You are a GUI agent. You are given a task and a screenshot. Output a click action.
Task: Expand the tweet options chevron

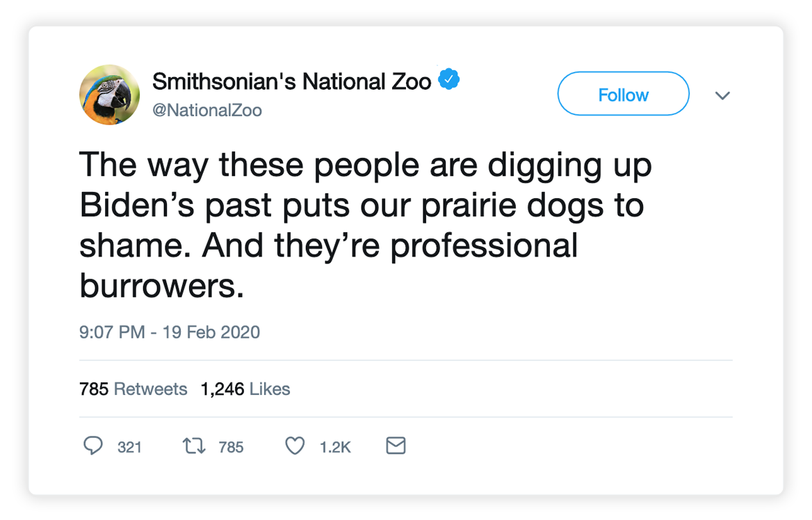(722, 95)
